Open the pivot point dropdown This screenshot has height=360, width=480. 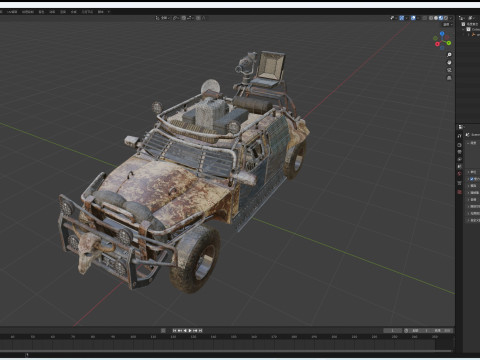[176, 18]
